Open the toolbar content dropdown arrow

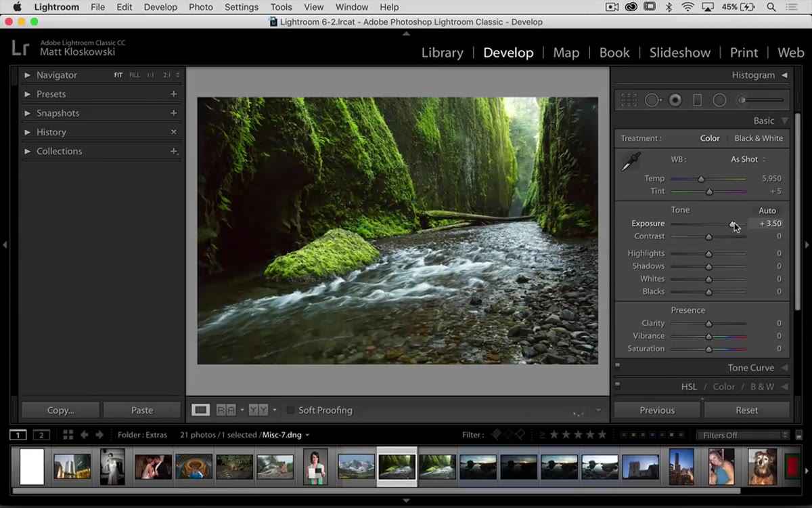(598, 410)
